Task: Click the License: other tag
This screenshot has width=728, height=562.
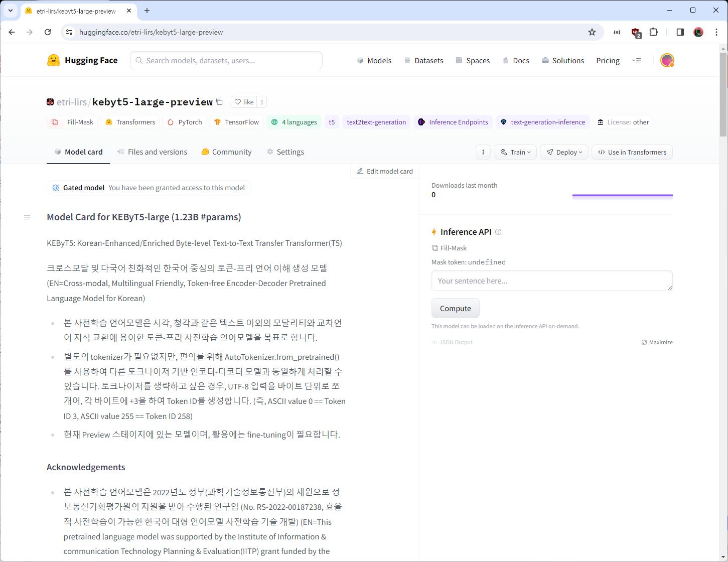Action: (x=623, y=122)
